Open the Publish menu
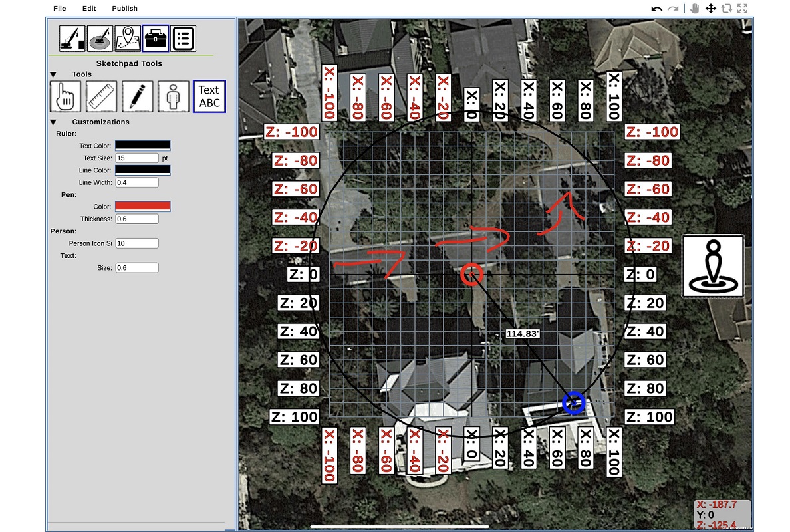 click(x=124, y=9)
